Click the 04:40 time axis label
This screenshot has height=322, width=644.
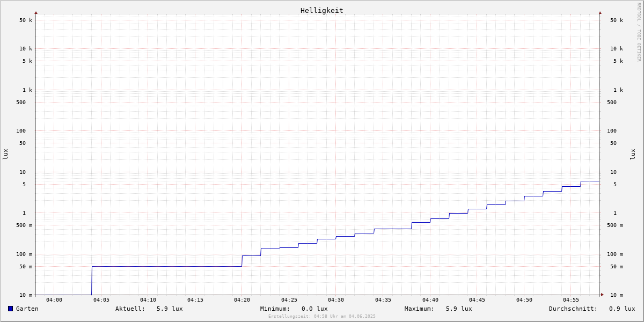click(x=430, y=300)
